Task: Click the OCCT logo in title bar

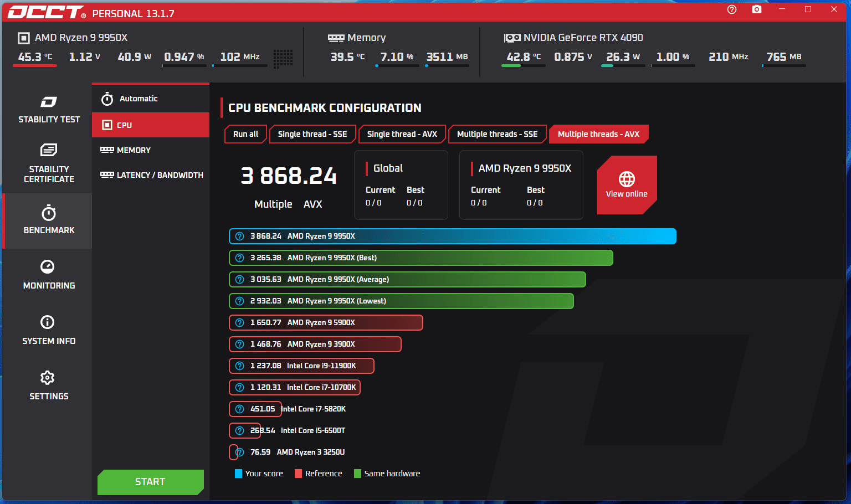Action: [x=47, y=12]
